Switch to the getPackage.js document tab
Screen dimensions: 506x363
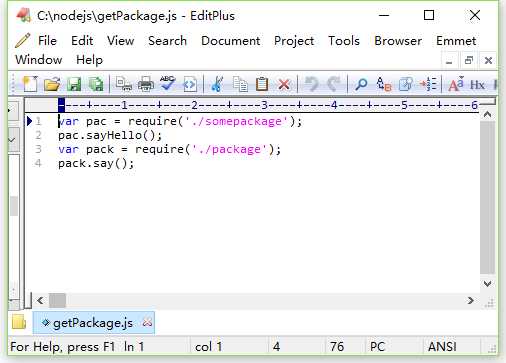pos(93,323)
